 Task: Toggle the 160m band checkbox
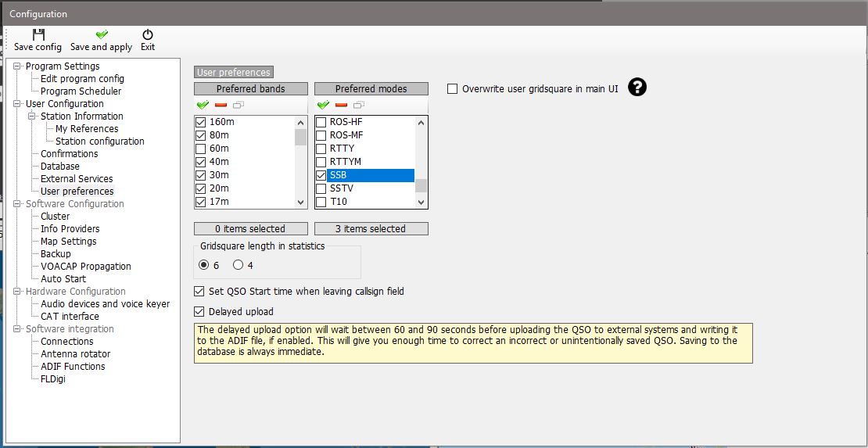coord(201,122)
